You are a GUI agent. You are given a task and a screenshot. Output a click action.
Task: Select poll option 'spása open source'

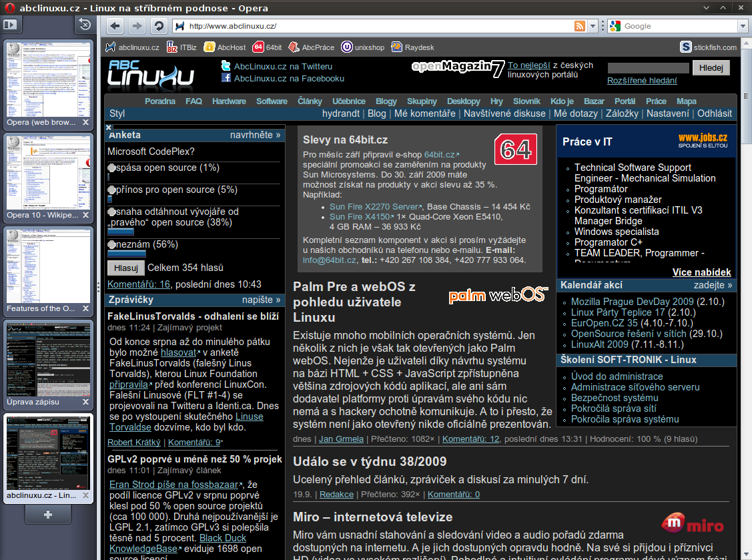click(x=111, y=168)
